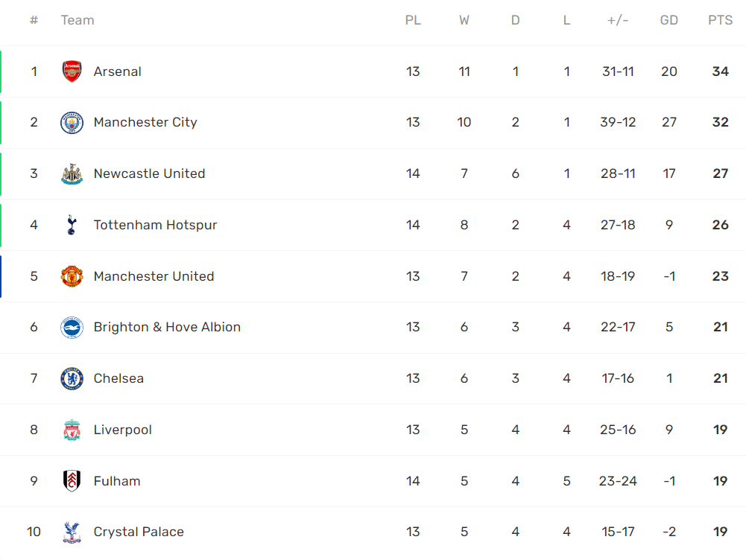Screen dimensions: 746x560
Task: Sort table by PTS column header
Action: pyautogui.click(x=721, y=20)
